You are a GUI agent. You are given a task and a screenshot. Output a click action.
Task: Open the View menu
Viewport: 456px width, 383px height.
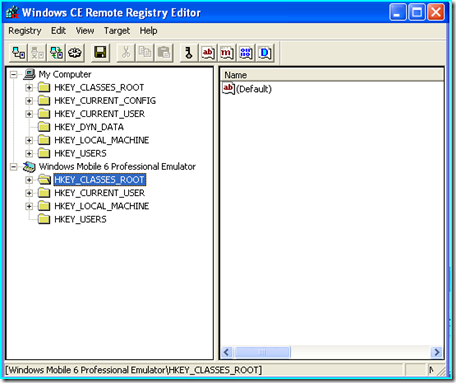pos(85,31)
